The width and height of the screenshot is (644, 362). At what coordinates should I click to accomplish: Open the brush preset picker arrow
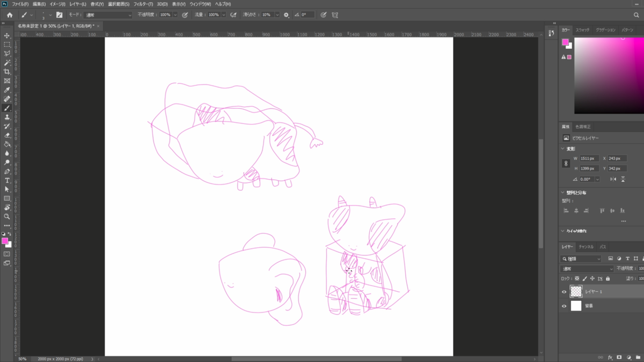pyautogui.click(x=50, y=15)
